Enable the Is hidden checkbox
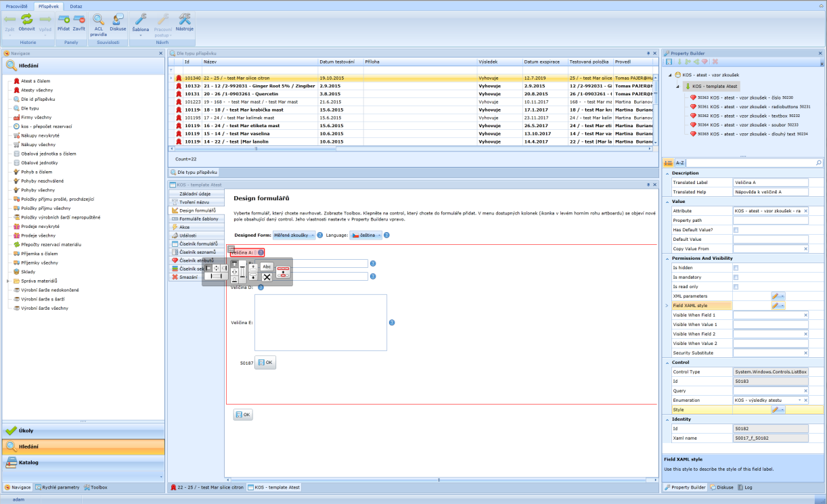The image size is (827, 504). point(736,268)
